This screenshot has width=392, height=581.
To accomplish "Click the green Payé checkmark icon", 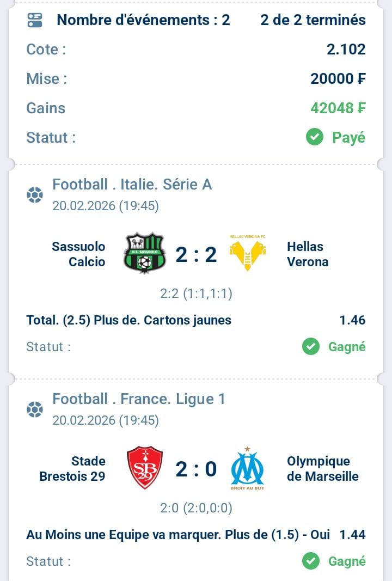I will [x=315, y=137].
